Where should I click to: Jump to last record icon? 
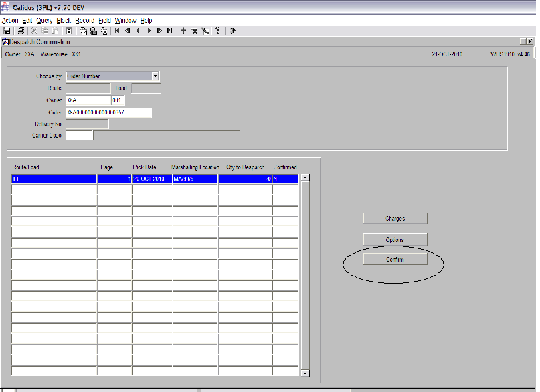coord(169,31)
